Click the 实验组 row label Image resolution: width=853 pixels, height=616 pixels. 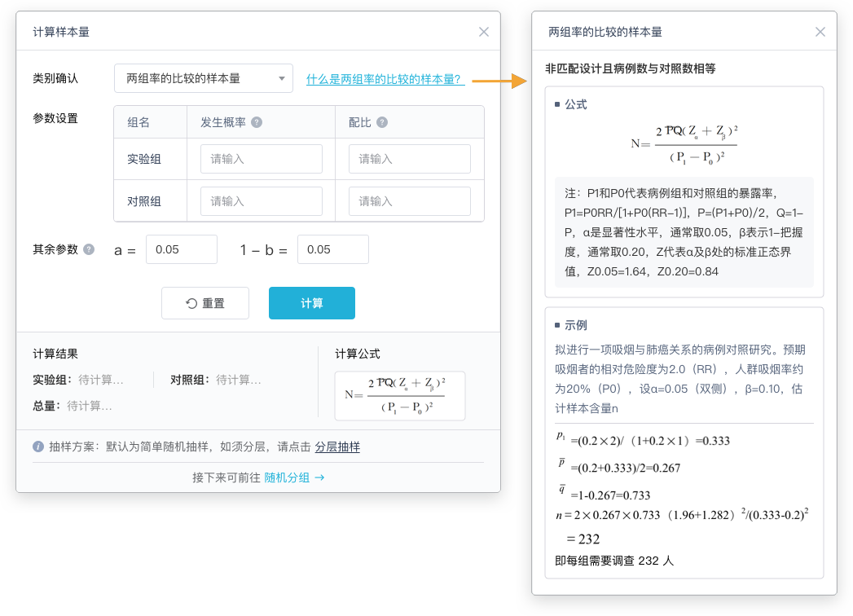pos(144,159)
